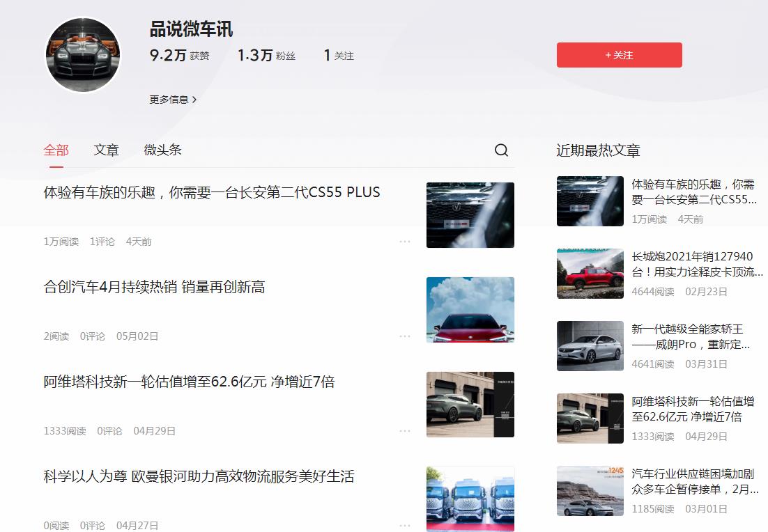
Task: Open article 体验有车族的乐趣 in main feed
Action: pyautogui.click(x=212, y=192)
